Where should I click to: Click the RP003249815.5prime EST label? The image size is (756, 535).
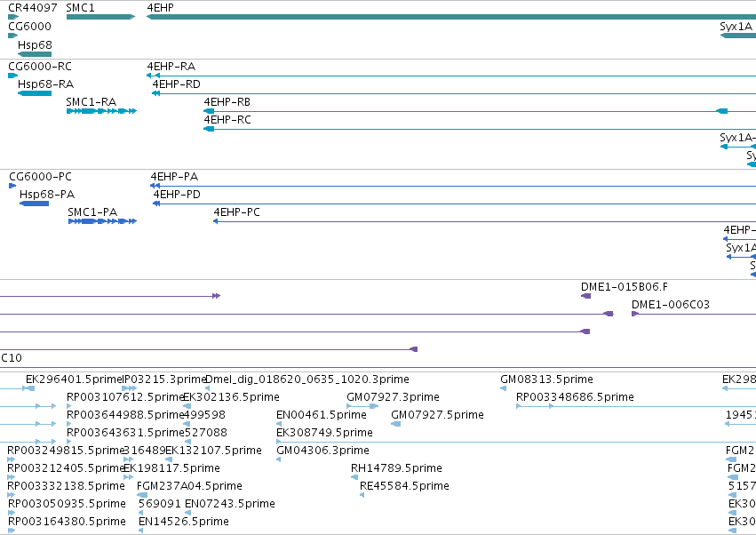point(66,451)
